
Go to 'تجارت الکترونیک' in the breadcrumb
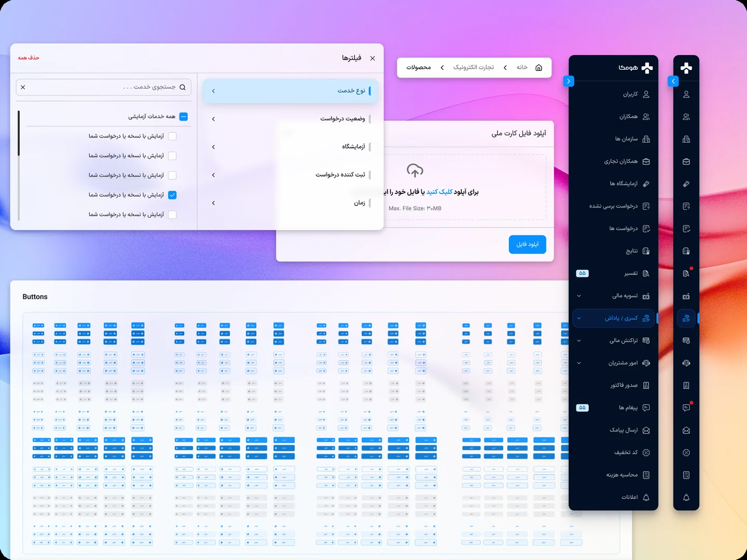(x=473, y=67)
